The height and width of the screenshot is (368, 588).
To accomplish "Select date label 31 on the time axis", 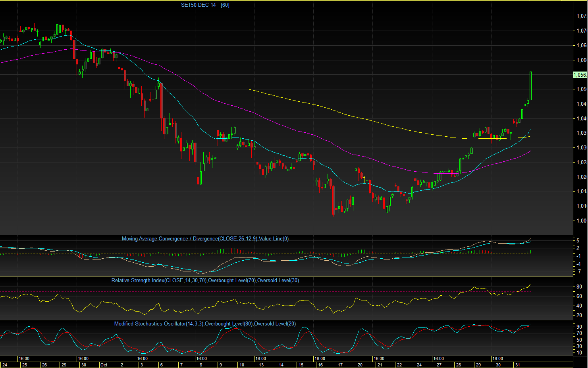I will click(x=518, y=365).
